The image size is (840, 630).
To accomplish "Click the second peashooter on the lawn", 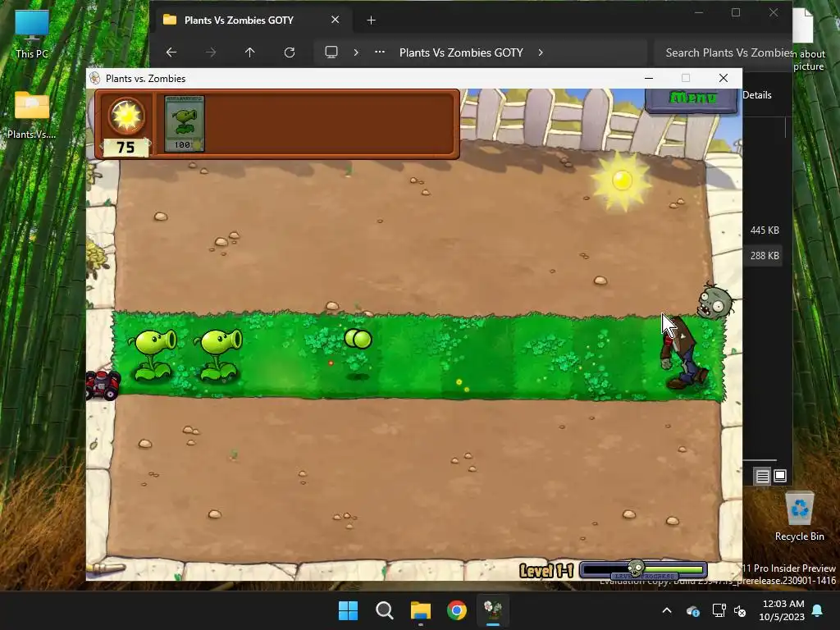I will click(x=219, y=354).
